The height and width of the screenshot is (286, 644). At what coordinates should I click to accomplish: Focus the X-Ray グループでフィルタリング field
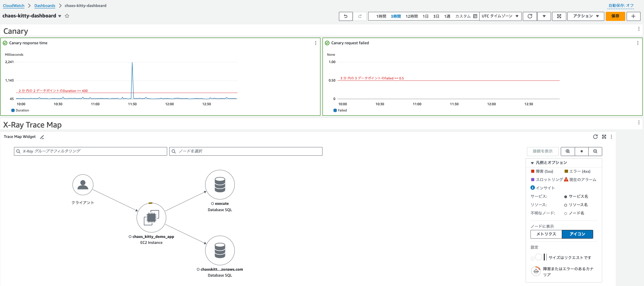91,151
